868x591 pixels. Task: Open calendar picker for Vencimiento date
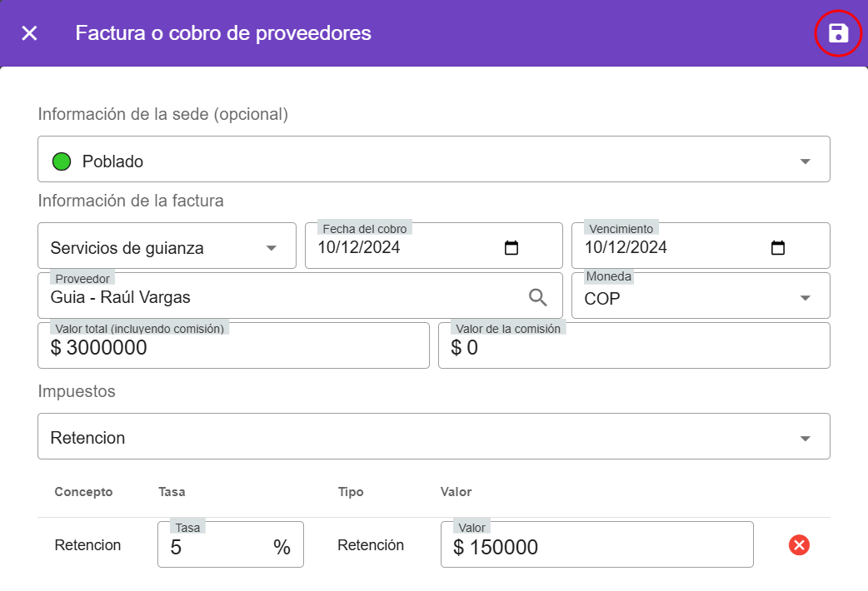(778, 248)
